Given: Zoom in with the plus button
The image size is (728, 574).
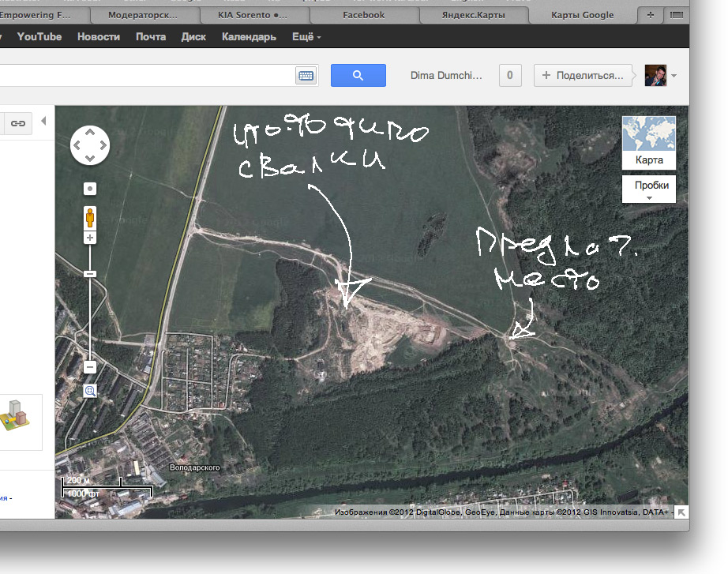Looking at the screenshot, I should (x=90, y=238).
